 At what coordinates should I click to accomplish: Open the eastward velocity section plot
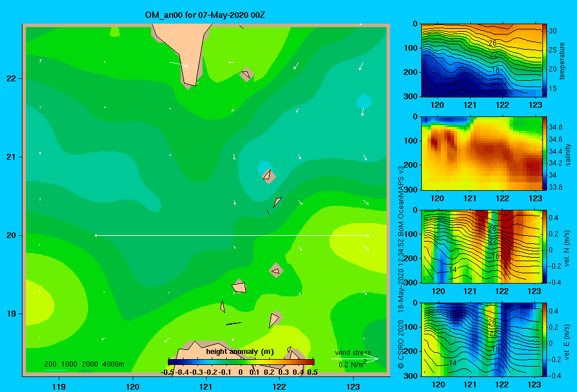[x=482, y=340]
